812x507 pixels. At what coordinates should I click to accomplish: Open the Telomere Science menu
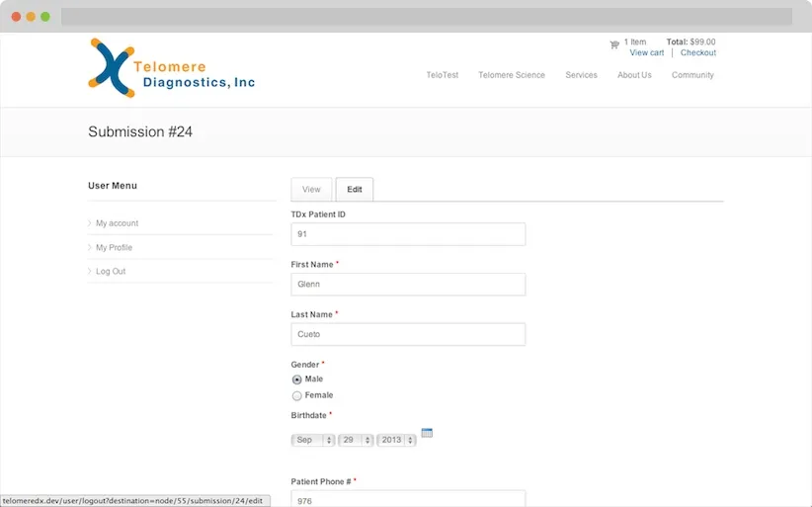coord(512,75)
